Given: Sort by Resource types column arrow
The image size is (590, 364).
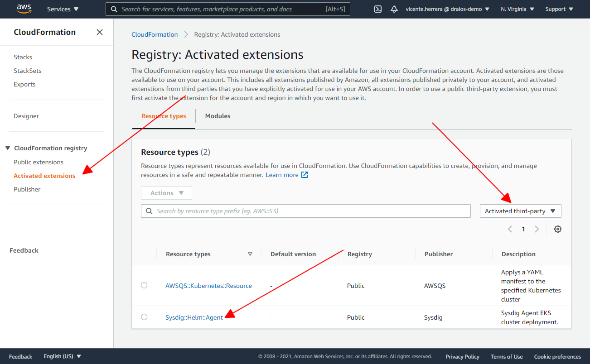Looking at the screenshot, I should point(250,254).
